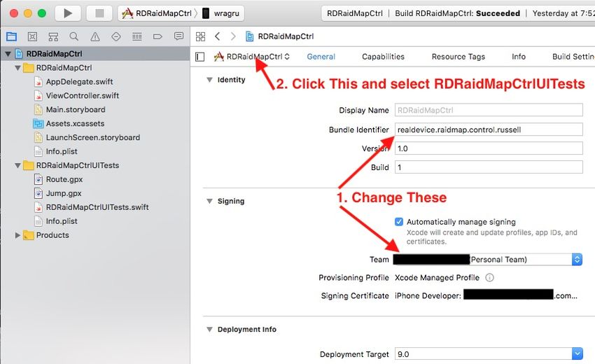Image resolution: width=595 pixels, height=364 pixels.
Task: Switch to the Build Settings tab
Action: point(573,57)
